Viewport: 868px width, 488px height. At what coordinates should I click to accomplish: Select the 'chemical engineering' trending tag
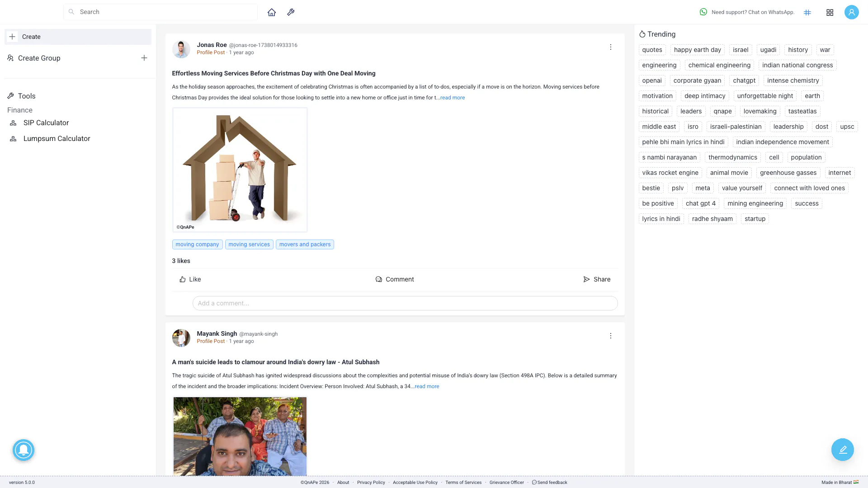719,65
